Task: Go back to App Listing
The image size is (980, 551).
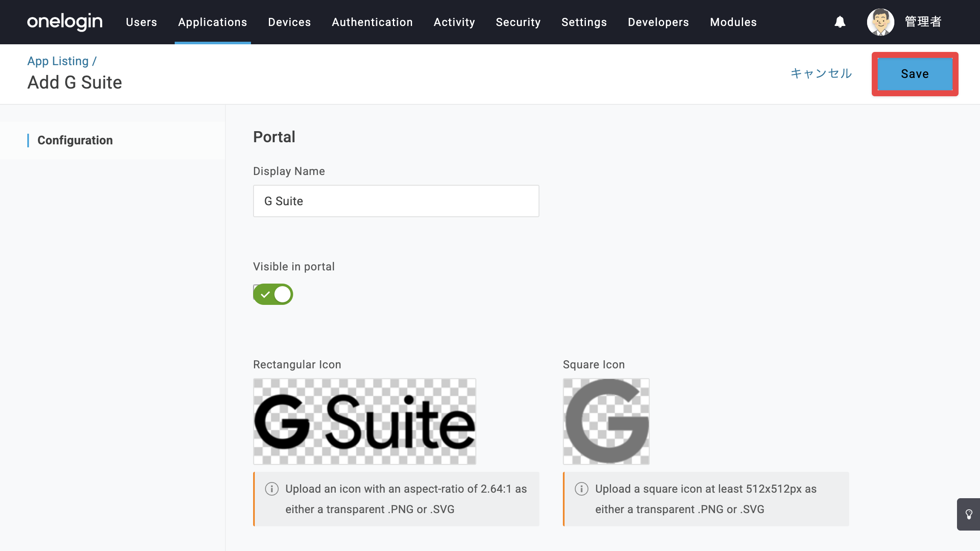Action: [58, 61]
